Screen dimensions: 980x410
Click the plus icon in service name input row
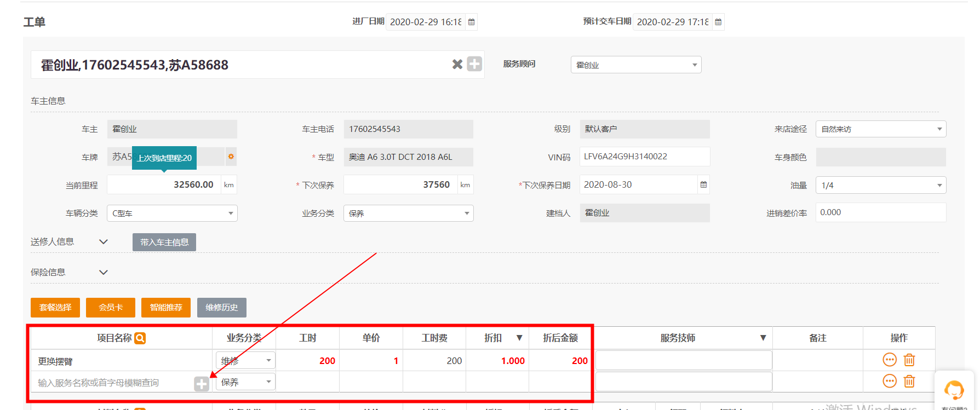202,384
